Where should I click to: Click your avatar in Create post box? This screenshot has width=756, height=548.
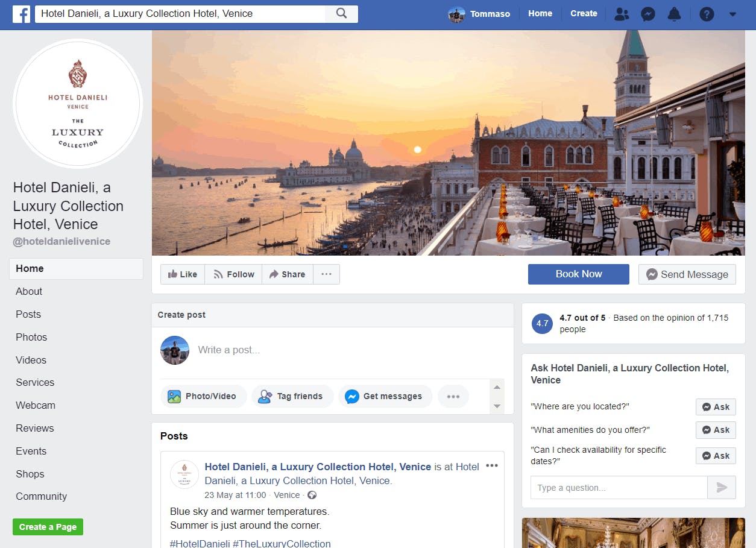click(175, 350)
